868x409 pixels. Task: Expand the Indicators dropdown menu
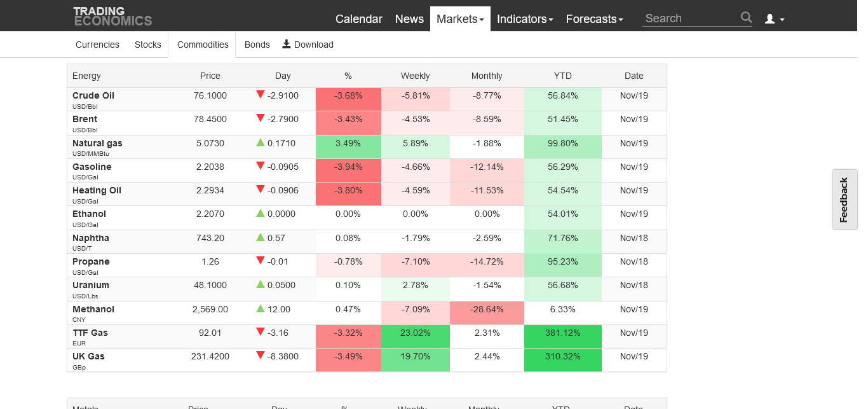pyautogui.click(x=524, y=19)
